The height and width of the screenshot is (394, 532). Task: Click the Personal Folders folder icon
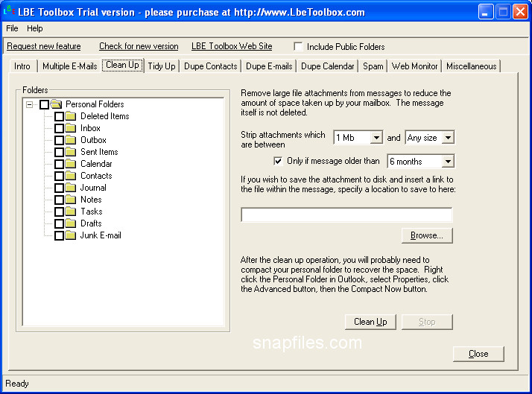tap(56, 104)
